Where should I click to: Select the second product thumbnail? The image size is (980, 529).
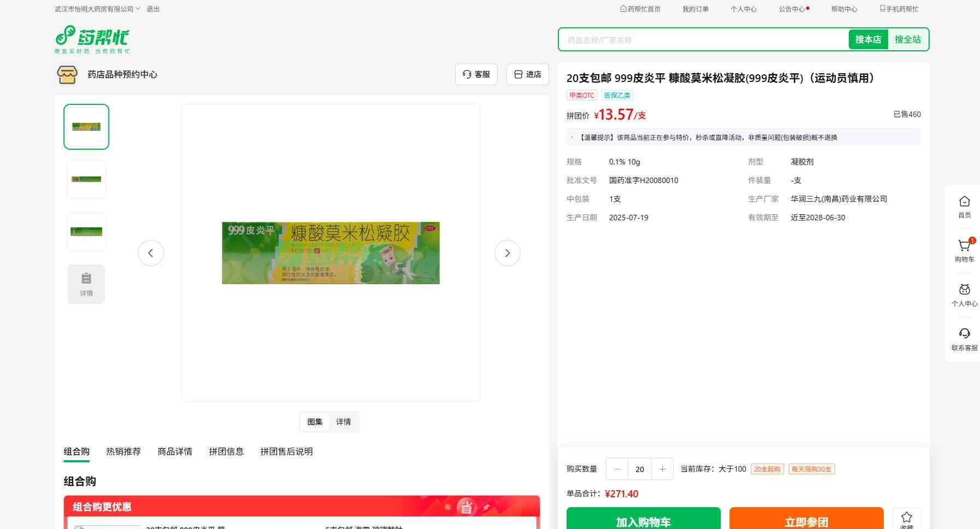[86, 179]
